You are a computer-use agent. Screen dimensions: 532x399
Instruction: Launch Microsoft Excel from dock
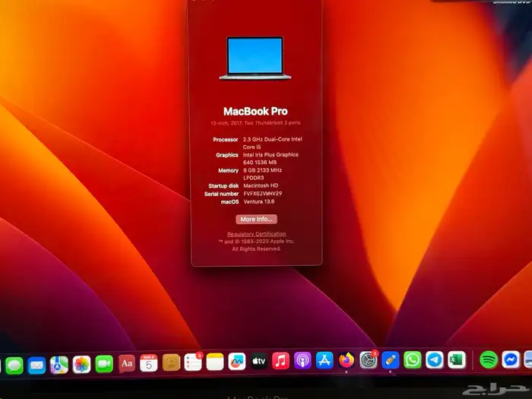click(x=457, y=359)
